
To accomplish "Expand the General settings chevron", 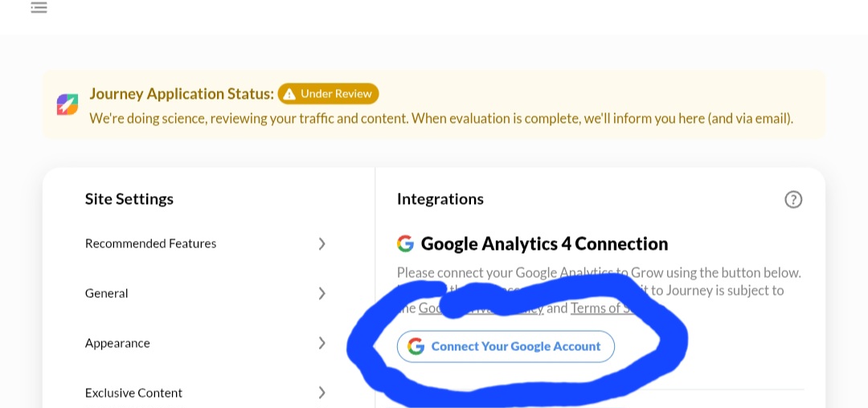I will point(321,293).
